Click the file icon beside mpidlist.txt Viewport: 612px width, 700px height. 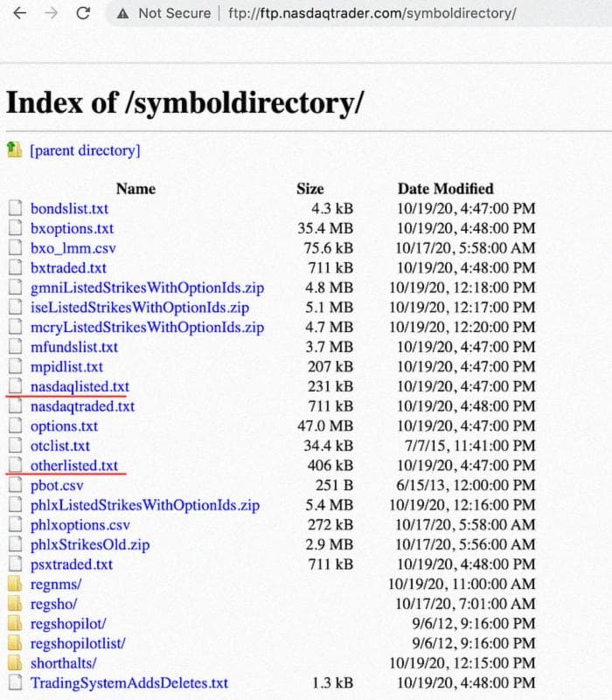tap(15, 366)
